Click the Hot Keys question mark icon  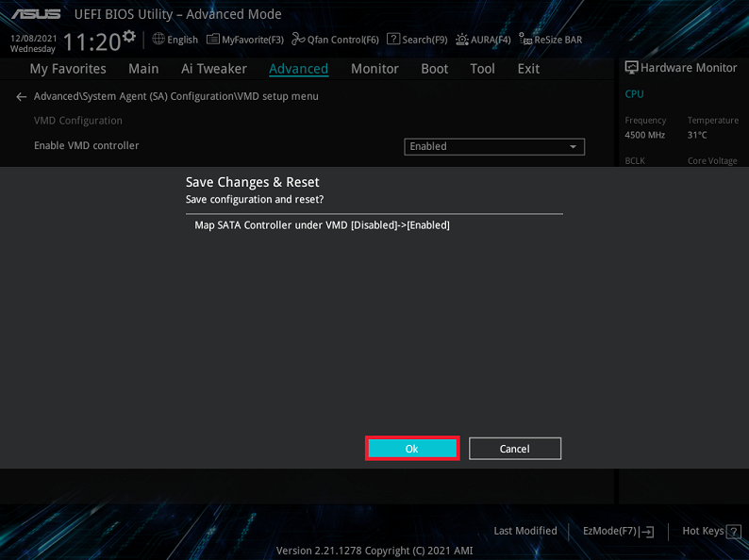(734, 531)
